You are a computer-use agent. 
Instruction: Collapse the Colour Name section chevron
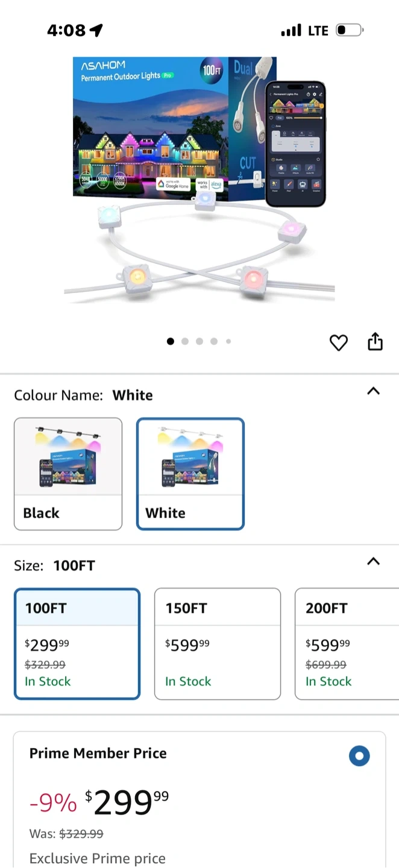click(374, 391)
